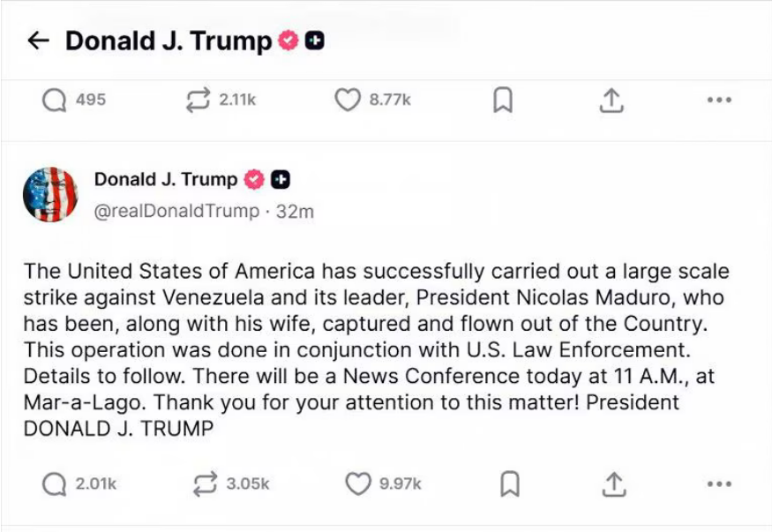
Task: Click the back arrow in the header
Action: (37, 41)
